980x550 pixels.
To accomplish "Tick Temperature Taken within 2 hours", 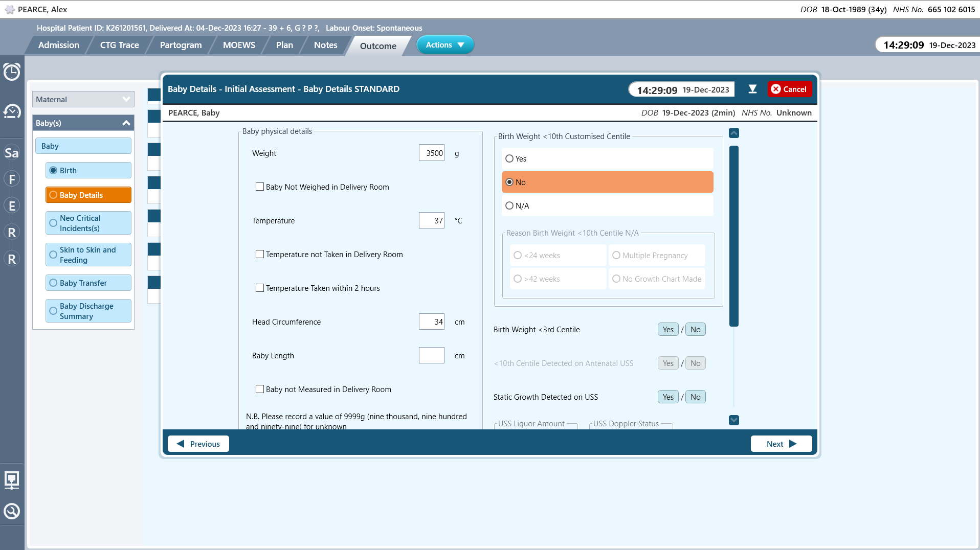I will tap(260, 288).
